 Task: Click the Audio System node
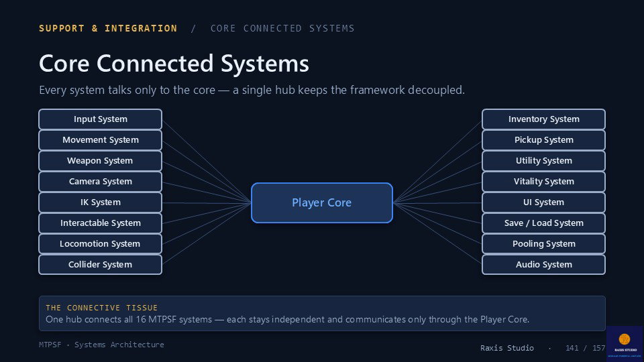(x=543, y=265)
